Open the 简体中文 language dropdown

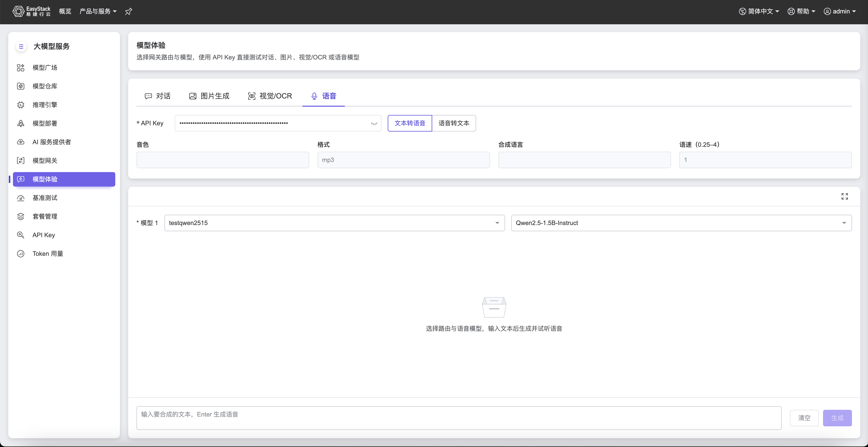coord(759,11)
